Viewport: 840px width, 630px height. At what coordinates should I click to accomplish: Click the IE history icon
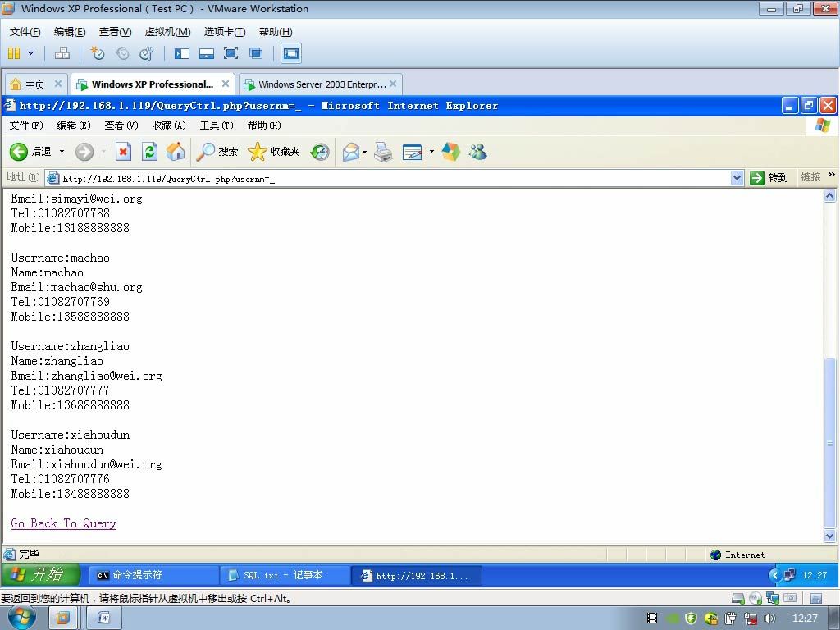click(x=320, y=152)
